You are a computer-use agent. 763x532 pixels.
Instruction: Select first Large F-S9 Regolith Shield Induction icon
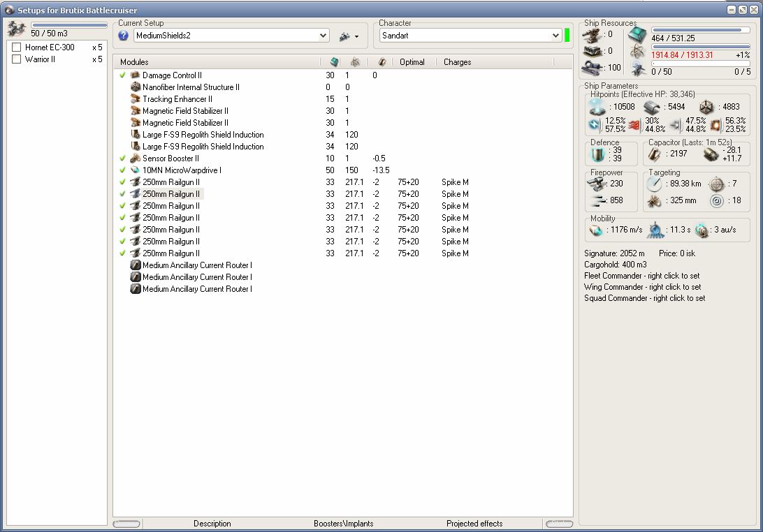[x=136, y=134]
